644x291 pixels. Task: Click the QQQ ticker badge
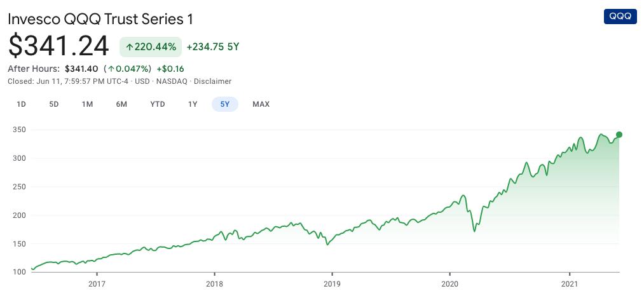tap(620, 17)
